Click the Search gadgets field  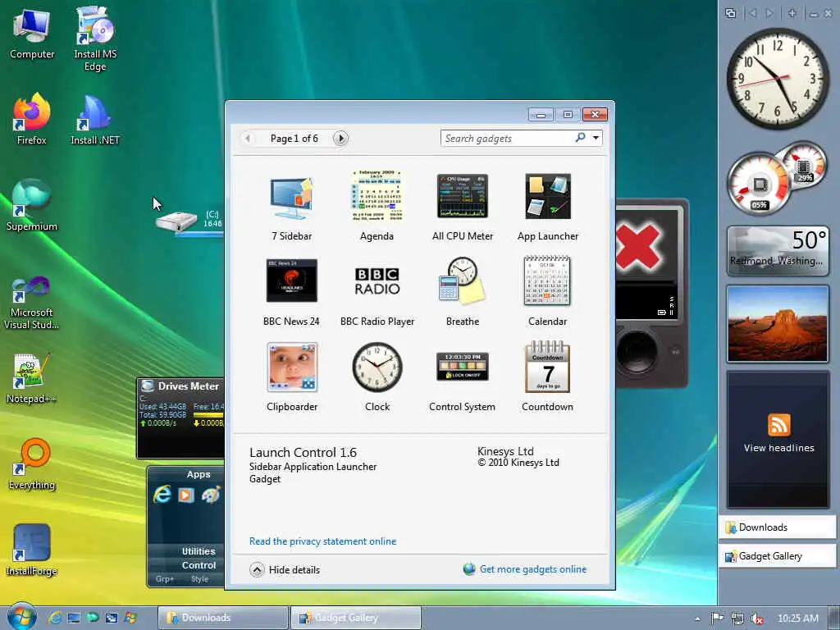tap(507, 138)
